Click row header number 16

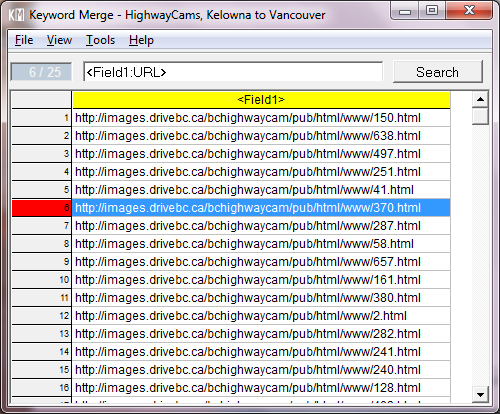pyautogui.click(x=42, y=388)
